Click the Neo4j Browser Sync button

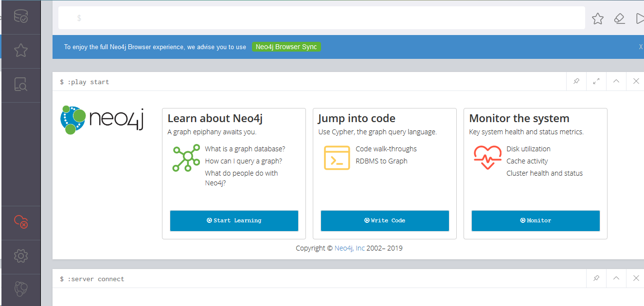point(286,47)
